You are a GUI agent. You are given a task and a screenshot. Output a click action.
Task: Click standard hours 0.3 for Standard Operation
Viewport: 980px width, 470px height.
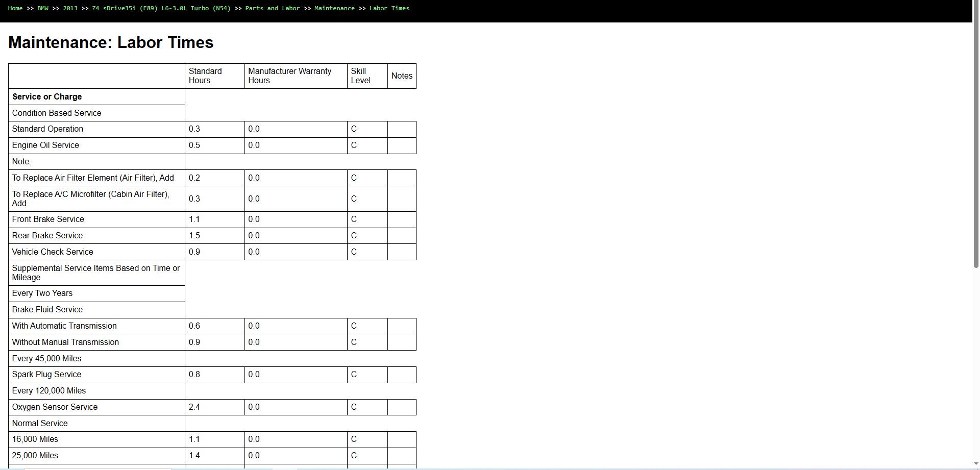pos(215,129)
